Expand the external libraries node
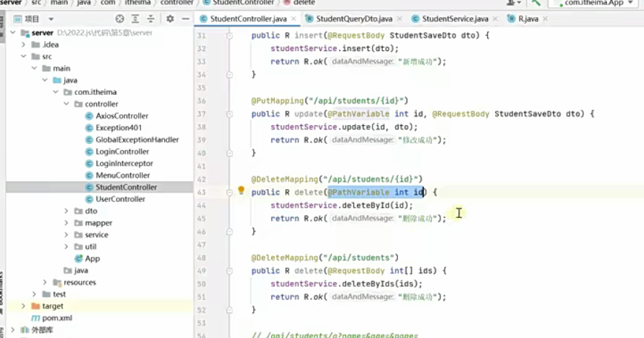 click(13, 330)
